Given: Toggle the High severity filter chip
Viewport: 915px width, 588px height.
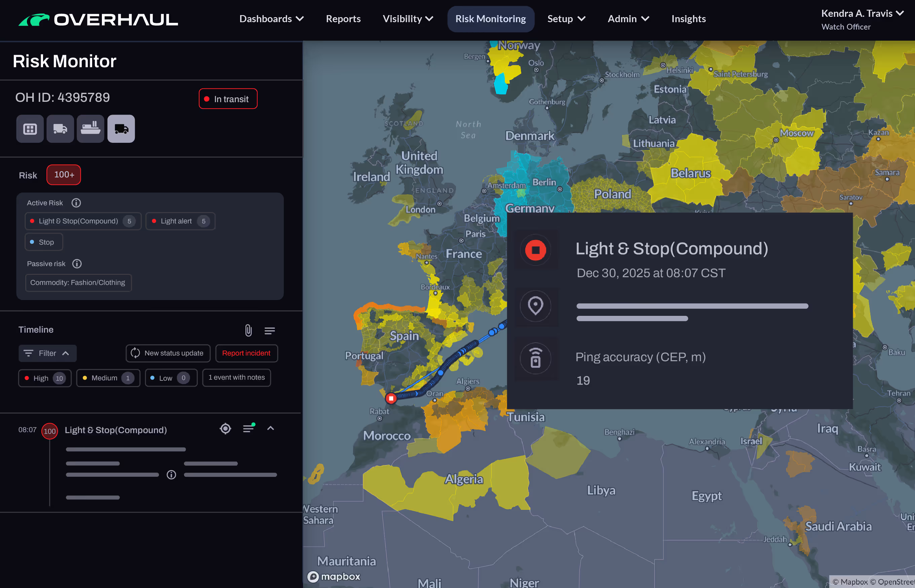Looking at the screenshot, I should [x=45, y=378].
